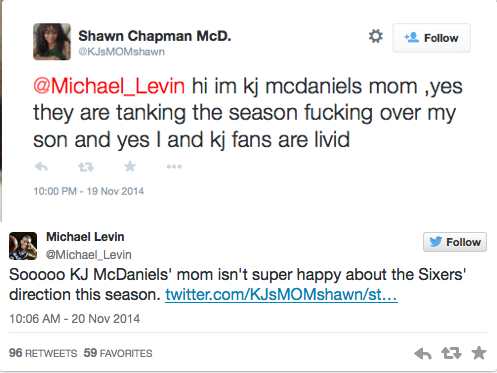Follow Shawn Chapman McD.
Image resolution: width=497 pixels, height=373 pixels.
pos(432,38)
